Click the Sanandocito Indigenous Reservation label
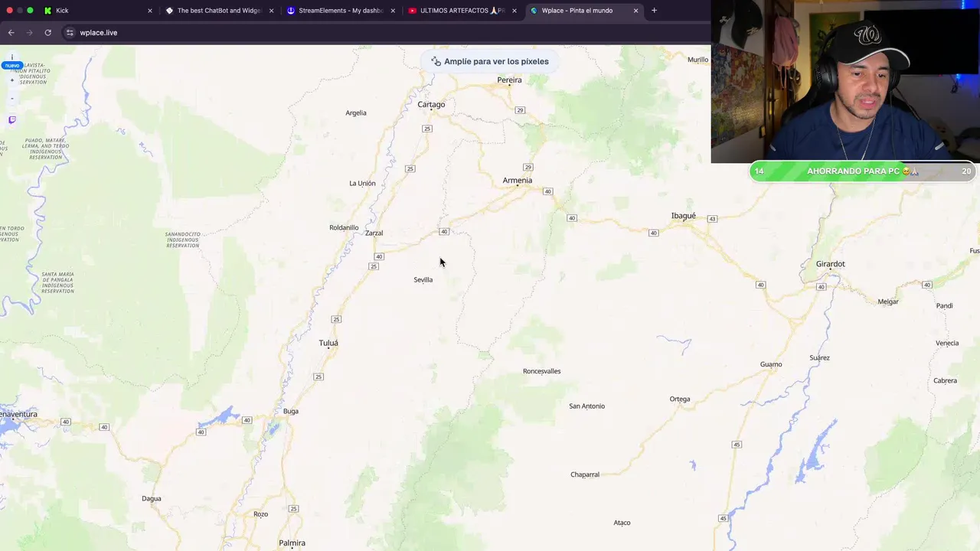This screenshot has width=980, height=551. pyautogui.click(x=182, y=240)
